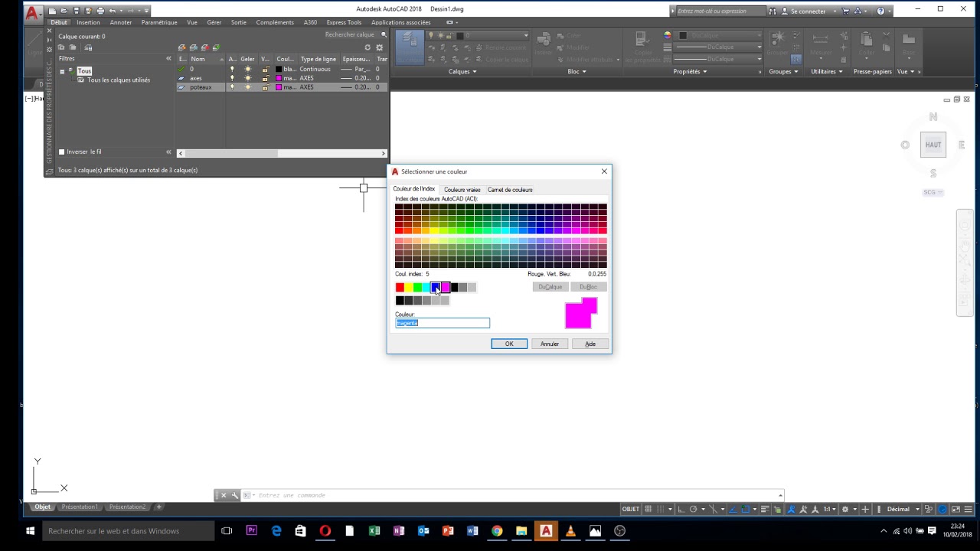980x551 pixels.
Task: Toggle the lock icon for layer axes
Action: tap(265, 78)
